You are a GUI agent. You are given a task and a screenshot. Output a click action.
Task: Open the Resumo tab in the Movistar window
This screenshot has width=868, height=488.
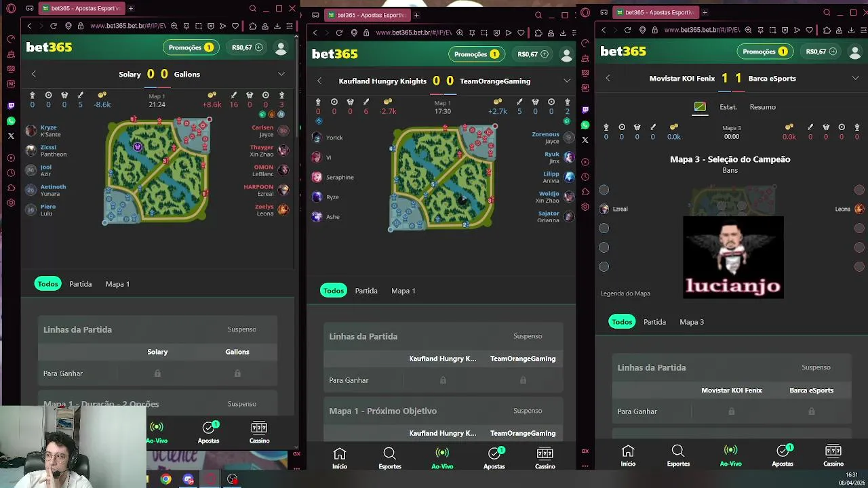pyautogui.click(x=763, y=107)
